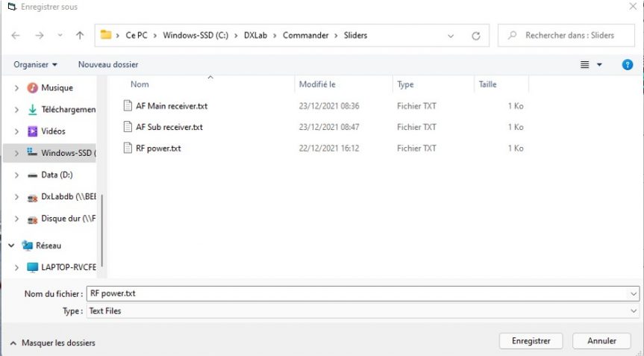Viewport: 644px width, 356px height.
Task: Click the view layout icon
Action: (586, 65)
